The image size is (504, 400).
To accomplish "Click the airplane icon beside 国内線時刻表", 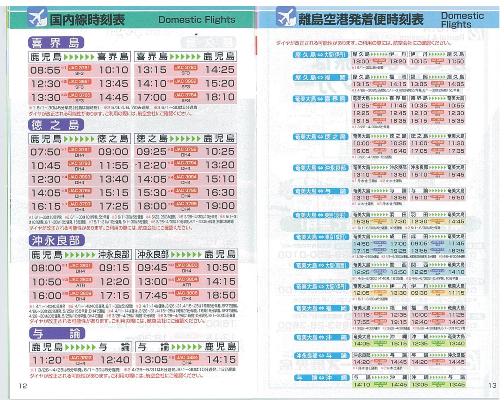I will click(x=37, y=18).
